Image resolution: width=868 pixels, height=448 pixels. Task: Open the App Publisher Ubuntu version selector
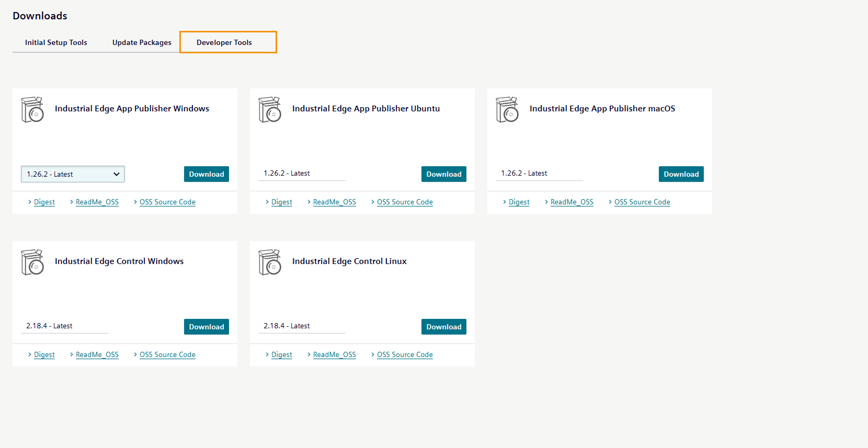(x=302, y=173)
